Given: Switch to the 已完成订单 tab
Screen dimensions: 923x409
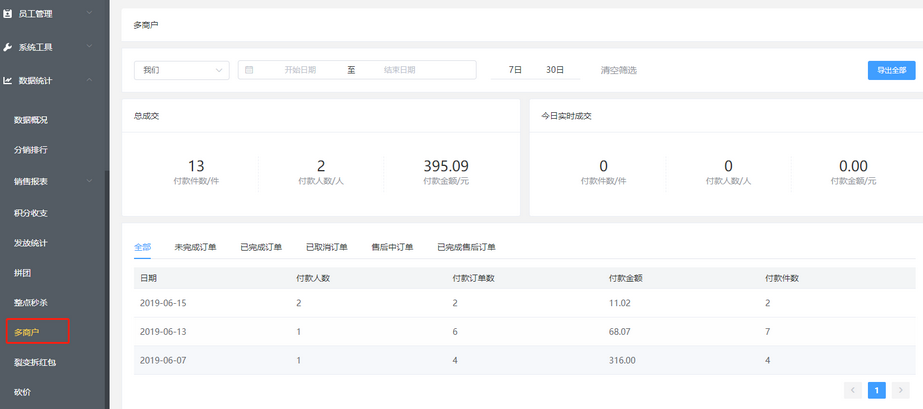Looking at the screenshot, I should pyautogui.click(x=261, y=247).
